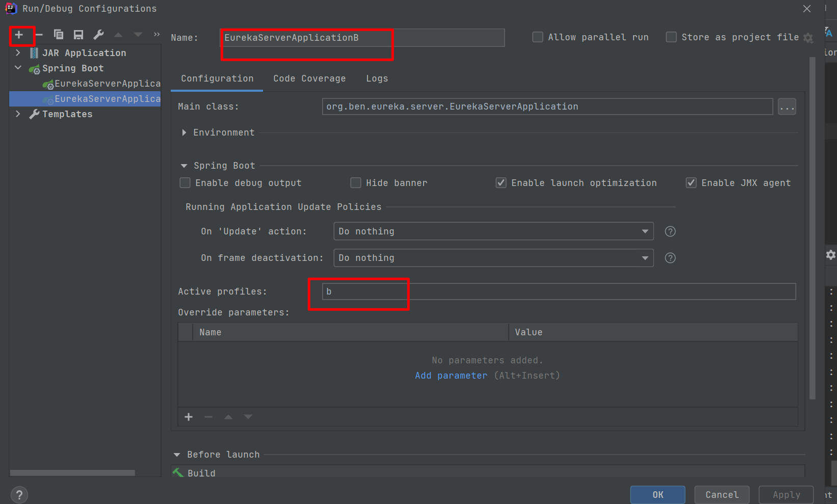Screen dimensions: 837x504
Task: Toggle Store as project file
Action: click(x=671, y=37)
